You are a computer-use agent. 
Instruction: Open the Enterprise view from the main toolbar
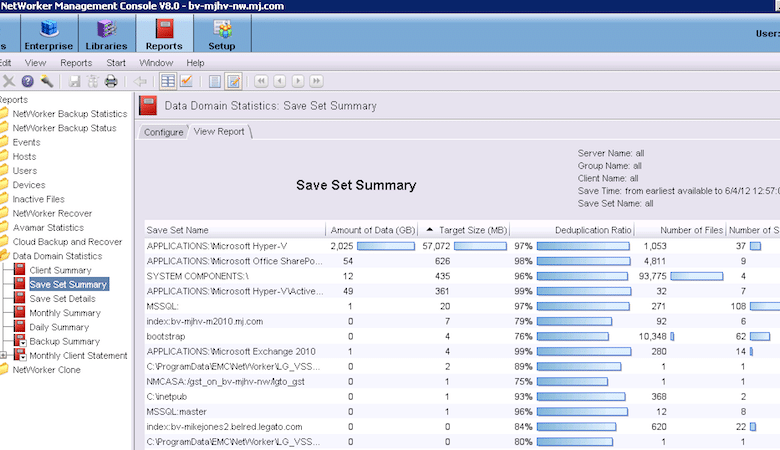coord(49,33)
